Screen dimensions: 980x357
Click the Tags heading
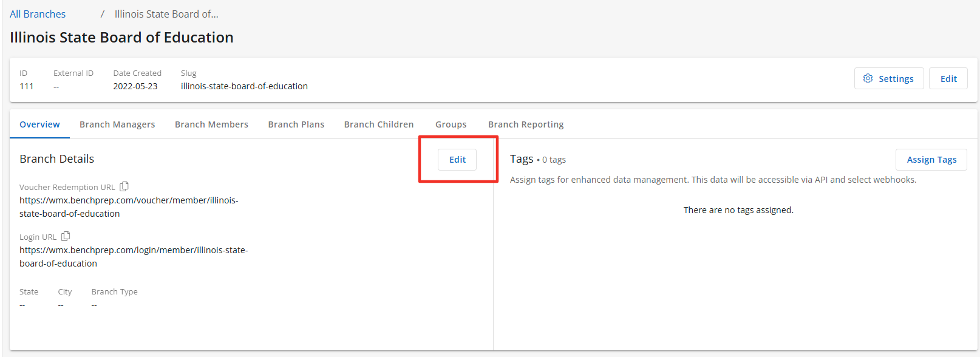tap(522, 159)
